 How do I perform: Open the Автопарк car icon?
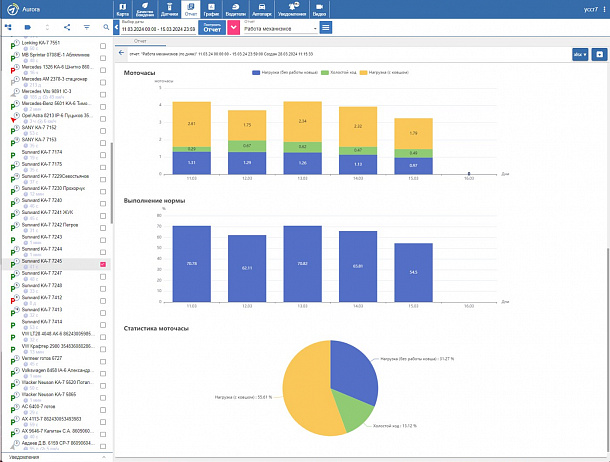click(262, 9)
